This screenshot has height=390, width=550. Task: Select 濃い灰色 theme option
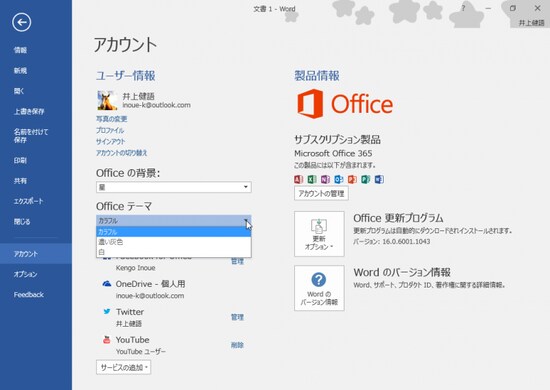point(174,242)
